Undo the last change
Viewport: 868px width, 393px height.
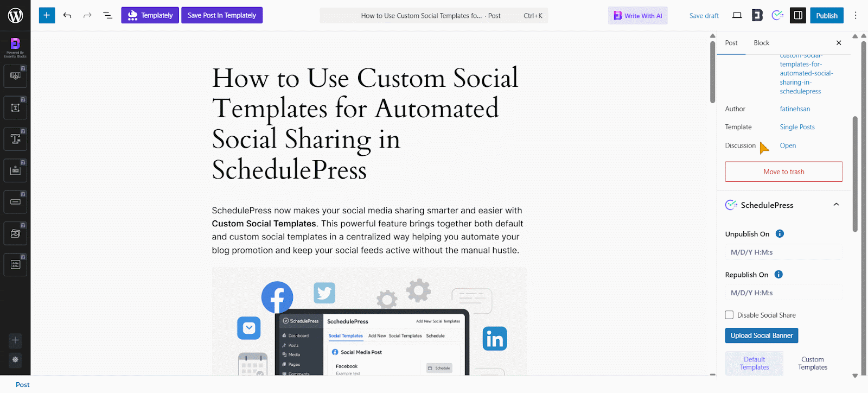coord(67,15)
